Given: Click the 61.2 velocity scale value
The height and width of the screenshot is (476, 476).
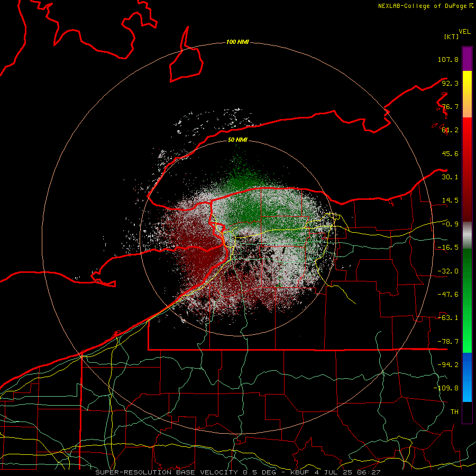Looking at the screenshot, I should (x=450, y=130).
